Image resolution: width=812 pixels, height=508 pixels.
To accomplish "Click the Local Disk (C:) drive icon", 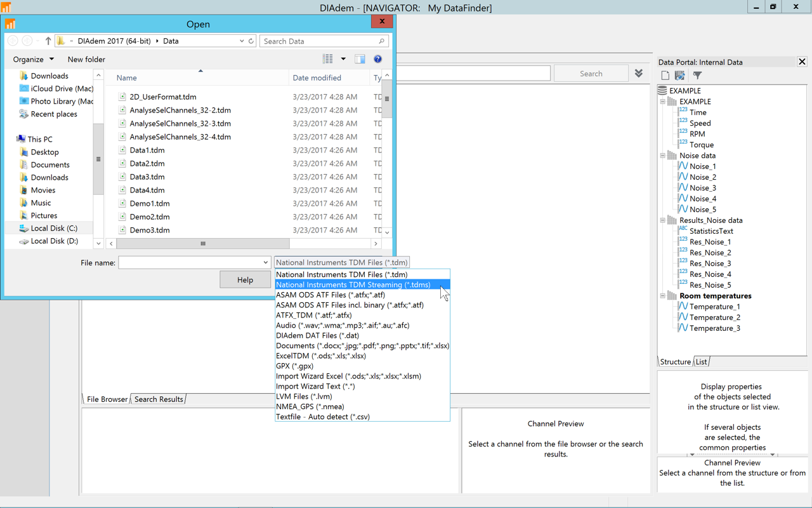I will point(23,228).
